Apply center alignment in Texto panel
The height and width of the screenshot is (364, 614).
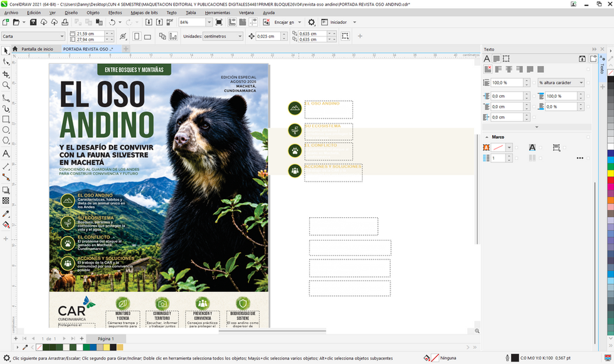pyautogui.click(x=509, y=69)
